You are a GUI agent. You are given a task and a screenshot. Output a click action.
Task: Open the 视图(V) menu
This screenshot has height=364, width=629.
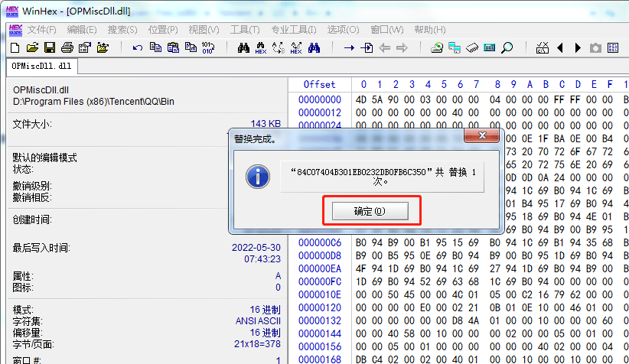(204, 30)
